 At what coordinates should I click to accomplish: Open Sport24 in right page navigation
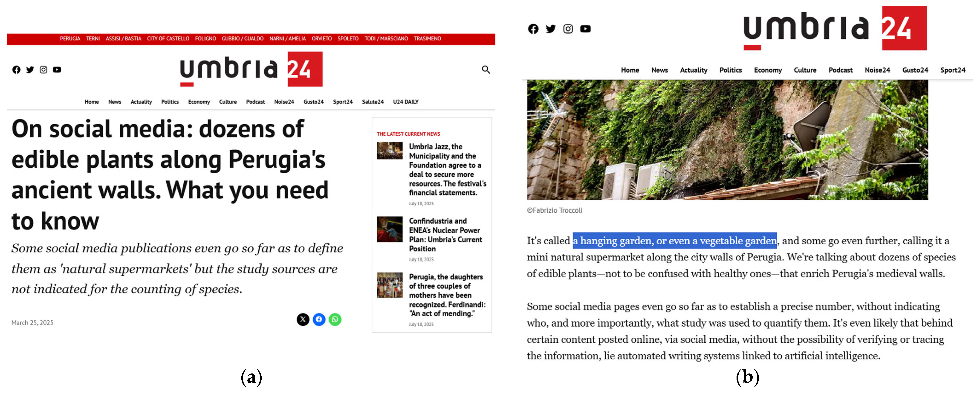[953, 70]
